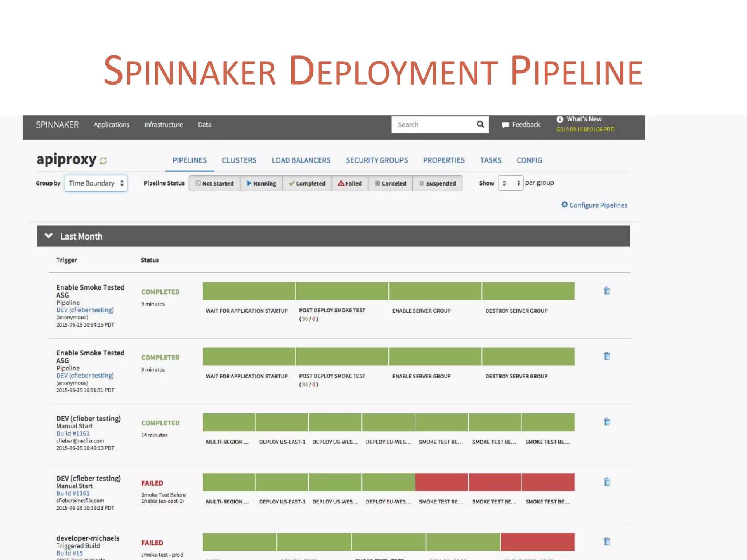
Task: Click the Trigger column header
Action: tap(66, 260)
